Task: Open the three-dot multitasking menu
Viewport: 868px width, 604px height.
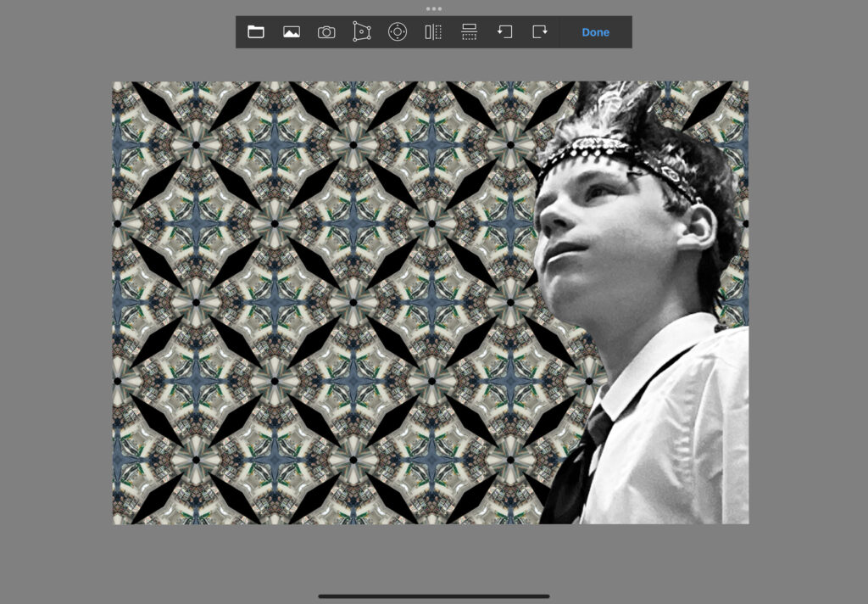Action: pyautogui.click(x=434, y=8)
